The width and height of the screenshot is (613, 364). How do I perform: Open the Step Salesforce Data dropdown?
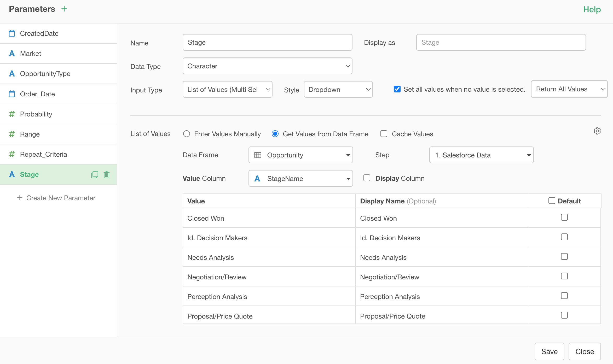(x=481, y=155)
